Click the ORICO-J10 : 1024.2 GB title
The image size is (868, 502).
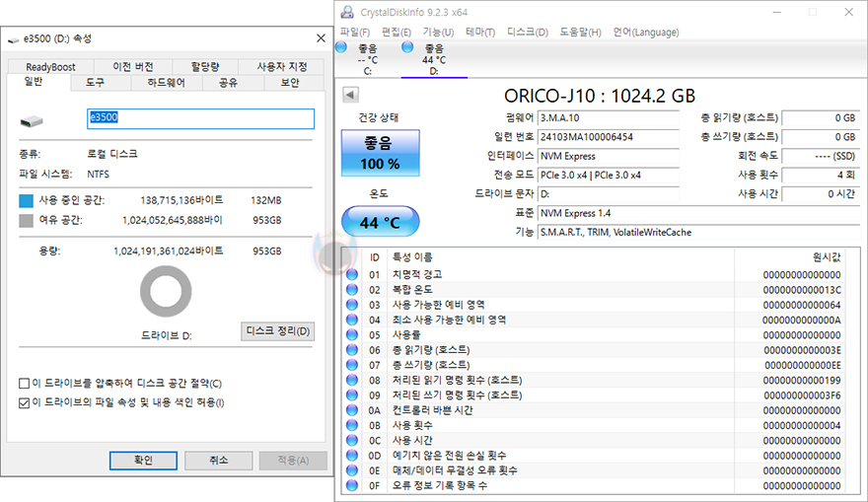point(600,96)
